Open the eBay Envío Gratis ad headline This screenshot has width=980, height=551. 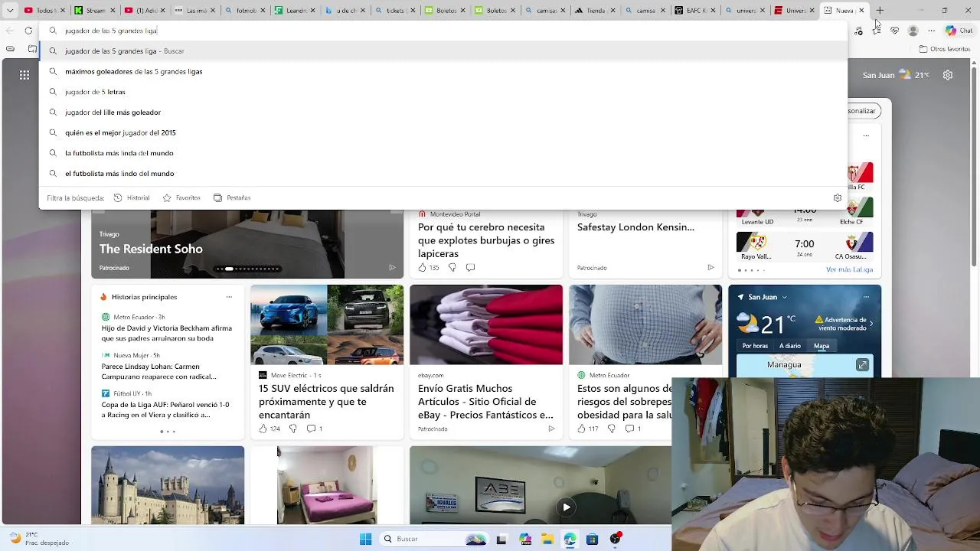(485, 402)
